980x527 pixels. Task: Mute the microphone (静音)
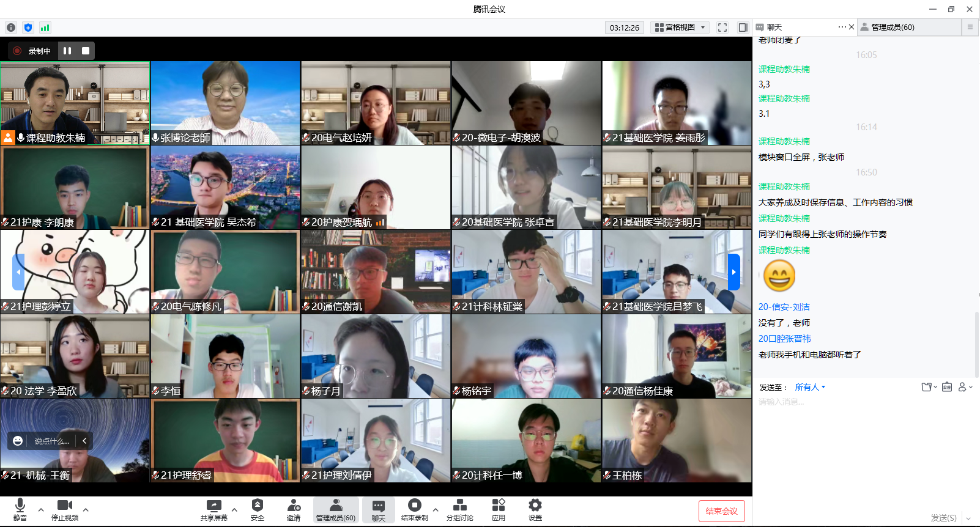tap(20, 509)
